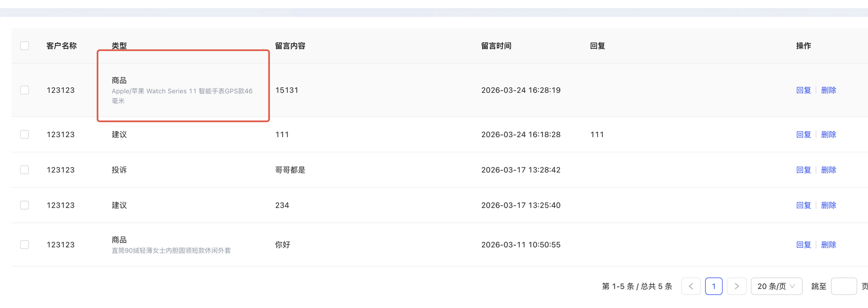
Task: Click the 留言时间 column header
Action: click(496, 46)
